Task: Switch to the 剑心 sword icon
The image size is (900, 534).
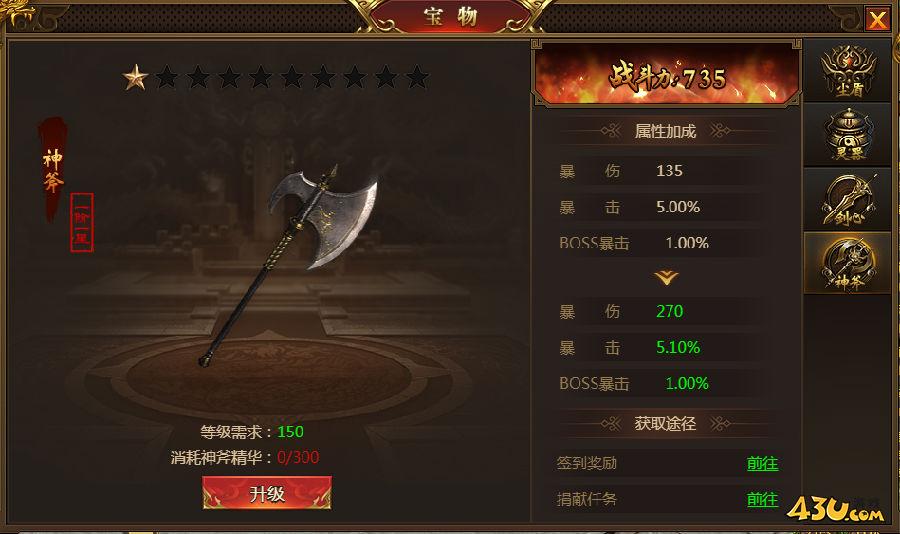Action: pos(847,200)
